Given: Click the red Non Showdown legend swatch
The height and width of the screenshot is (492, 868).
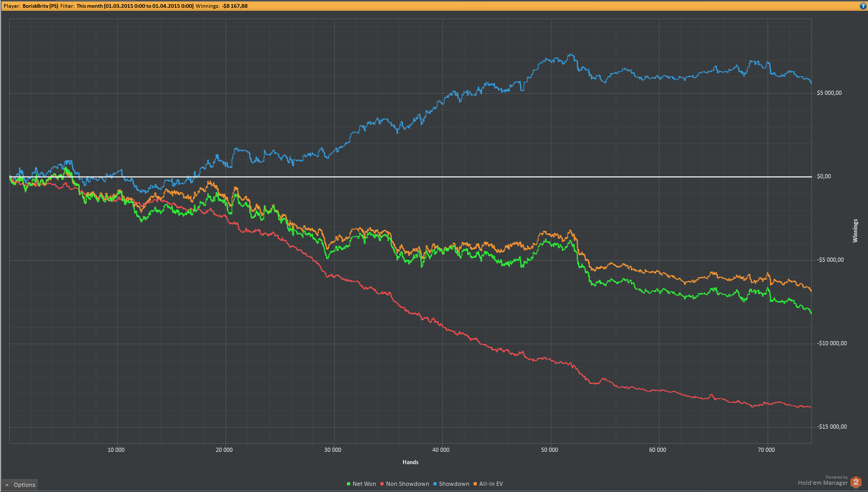Looking at the screenshot, I should click(x=382, y=484).
